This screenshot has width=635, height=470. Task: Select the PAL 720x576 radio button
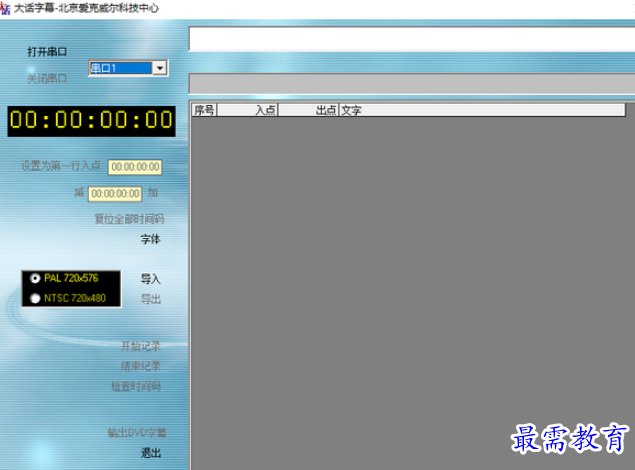35,279
